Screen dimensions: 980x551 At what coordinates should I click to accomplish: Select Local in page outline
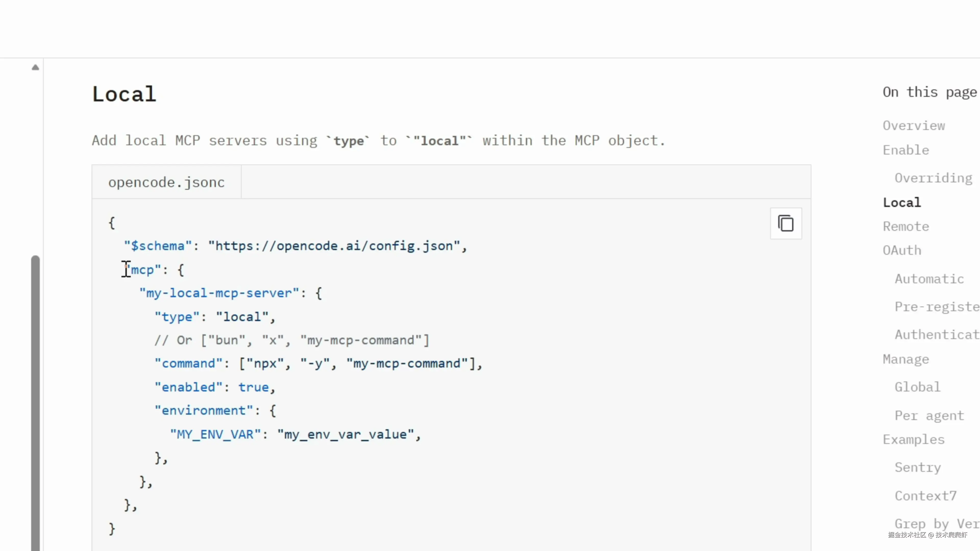pyautogui.click(x=902, y=202)
